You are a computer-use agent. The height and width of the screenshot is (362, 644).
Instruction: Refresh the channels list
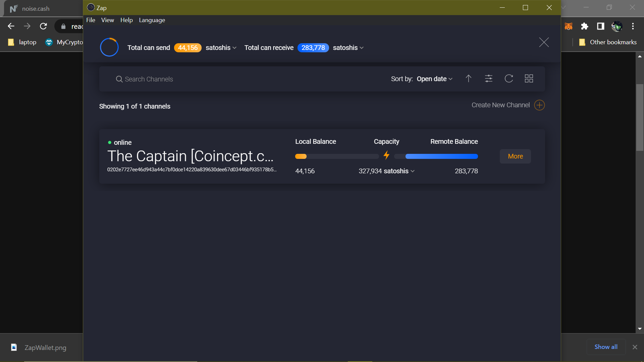point(509,78)
